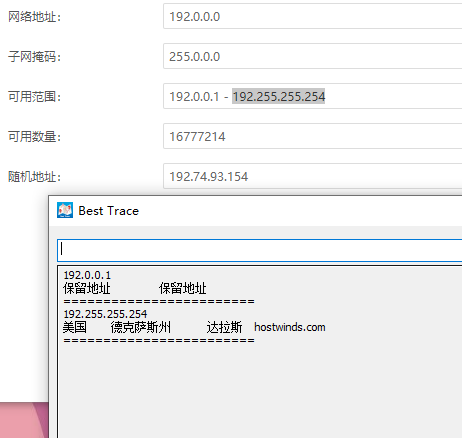This screenshot has width=462, height=438.
Task: Click the 192.255.255.254 line in trace results
Action: [x=105, y=314]
